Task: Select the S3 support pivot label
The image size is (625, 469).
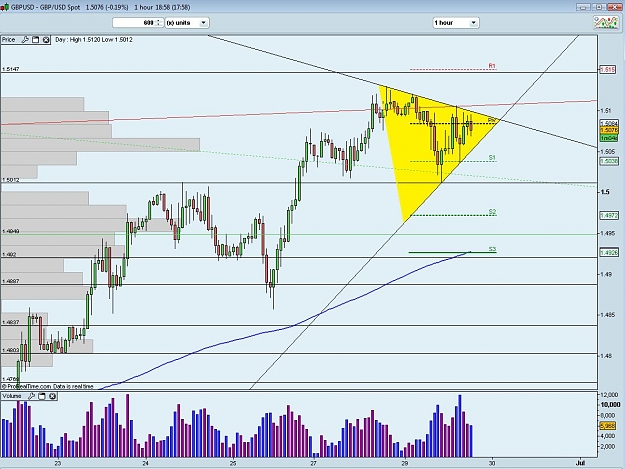Action: point(492,249)
